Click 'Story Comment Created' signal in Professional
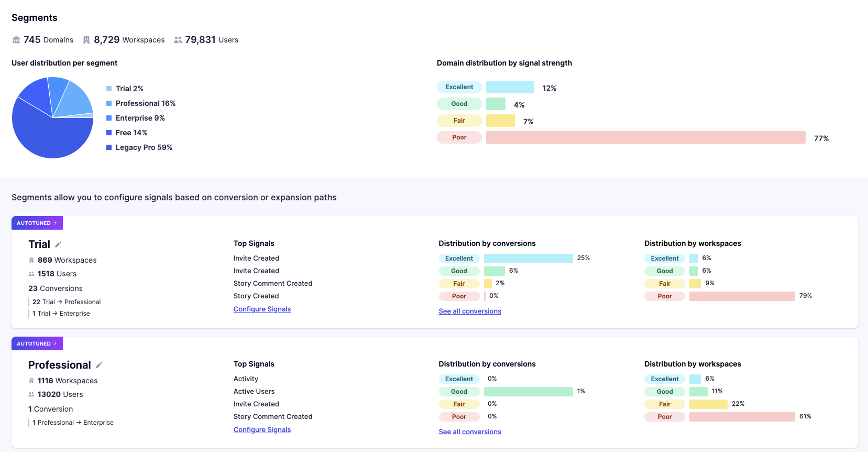This screenshot has width=868, height=452. click(x=273, y=417)
